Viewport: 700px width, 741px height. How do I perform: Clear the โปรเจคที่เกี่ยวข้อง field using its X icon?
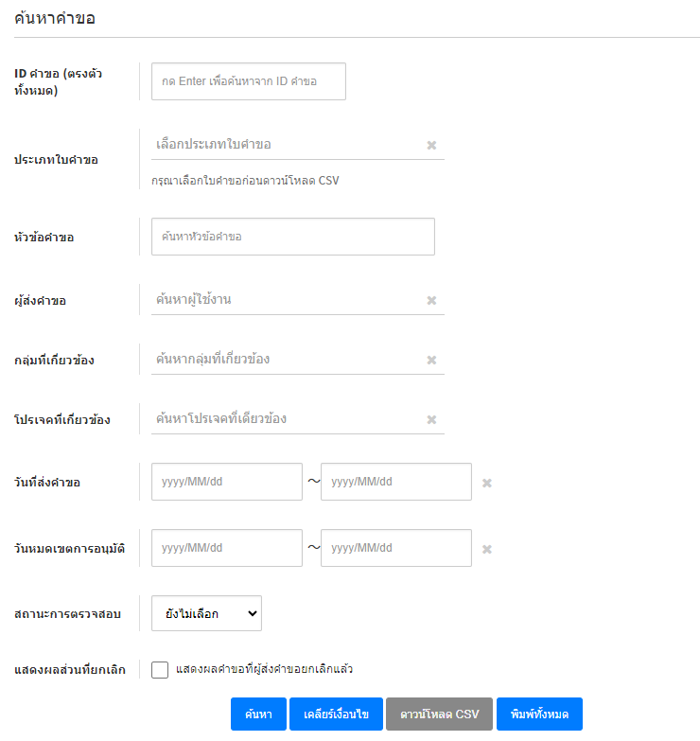[431, 420]
